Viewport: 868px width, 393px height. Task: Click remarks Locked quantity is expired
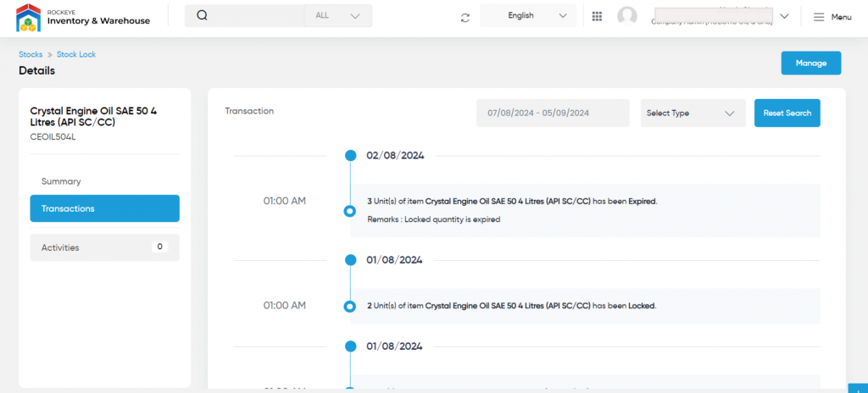tap(434, 219)
